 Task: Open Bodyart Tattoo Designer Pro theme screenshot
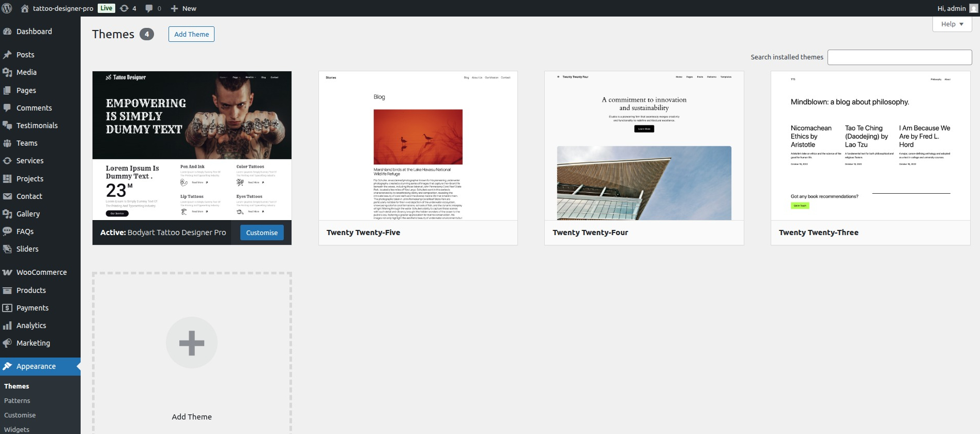click(192, 146)
